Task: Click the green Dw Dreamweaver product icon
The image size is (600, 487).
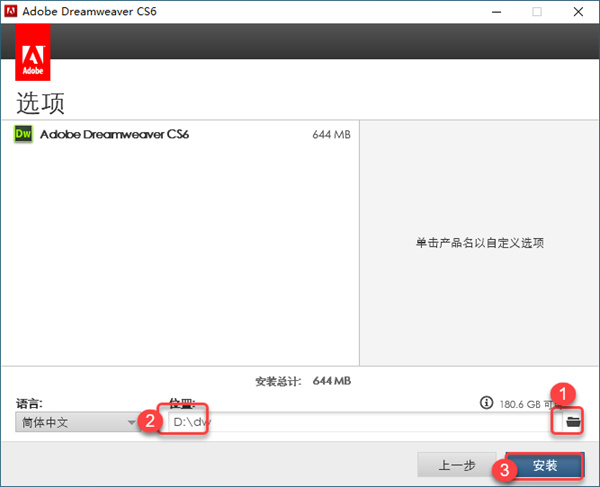Action: click(x=23, y=134)
